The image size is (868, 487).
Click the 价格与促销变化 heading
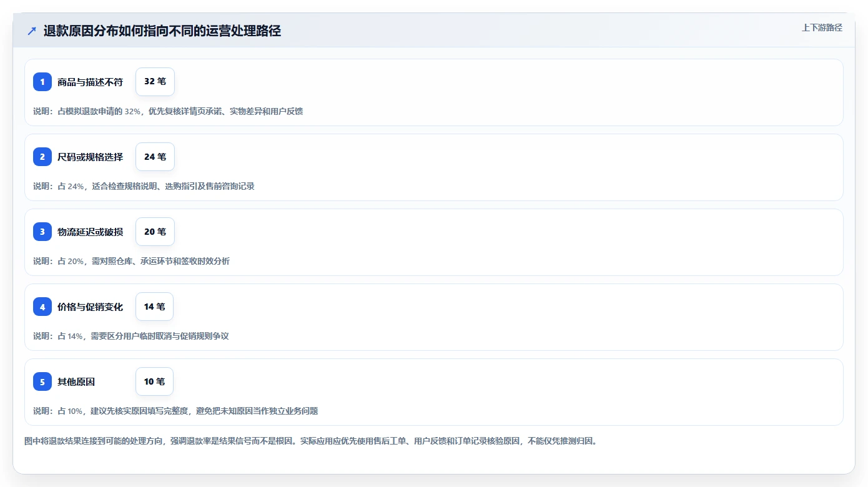point(90,307)
